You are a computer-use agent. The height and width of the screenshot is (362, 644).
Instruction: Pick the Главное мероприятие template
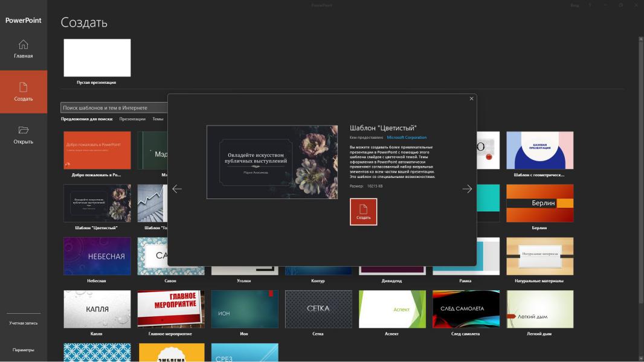coord(170,309)
